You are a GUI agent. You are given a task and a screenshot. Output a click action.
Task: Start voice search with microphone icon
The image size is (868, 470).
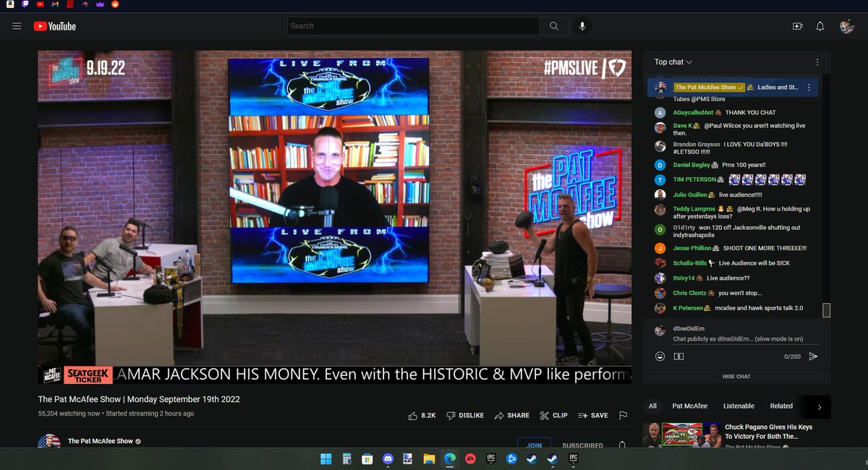582,26
